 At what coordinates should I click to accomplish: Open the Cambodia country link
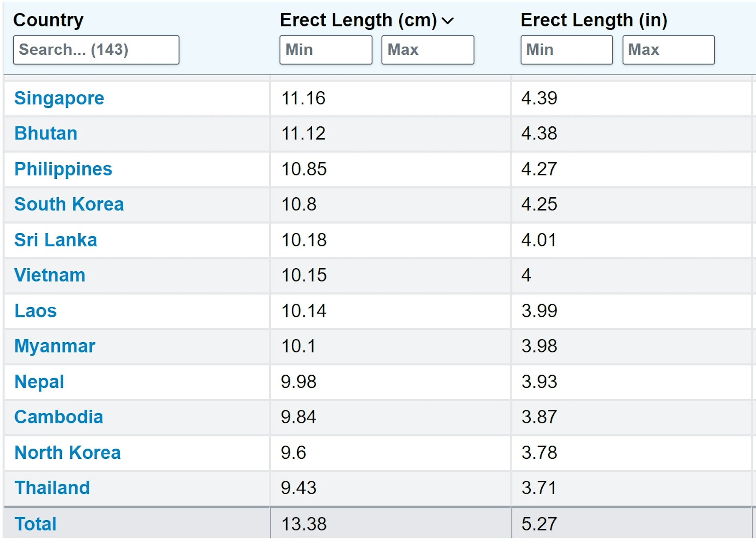(x=59, y=417)
